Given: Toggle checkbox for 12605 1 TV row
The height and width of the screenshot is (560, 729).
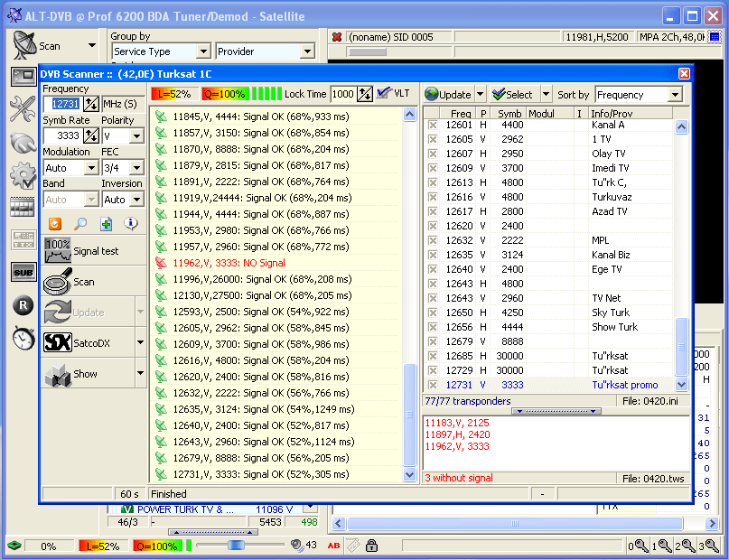Looking at the screenshot, I should pyautogui.click(x=433, y=139).
